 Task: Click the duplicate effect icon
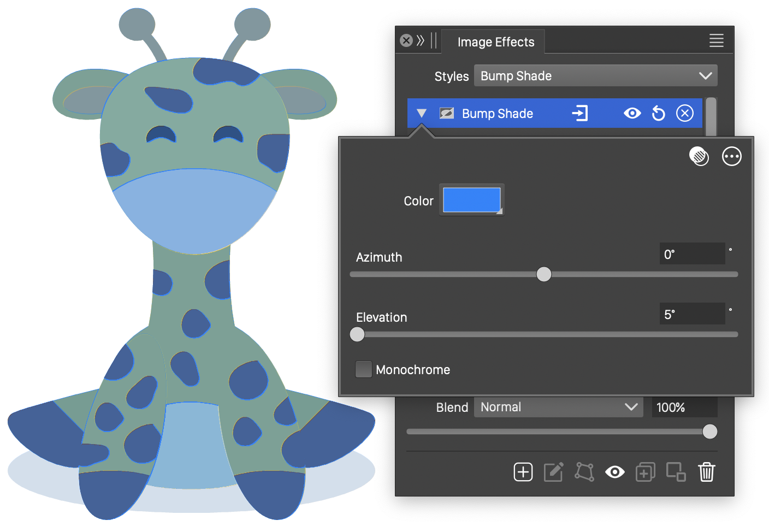[x=645, y=472]
